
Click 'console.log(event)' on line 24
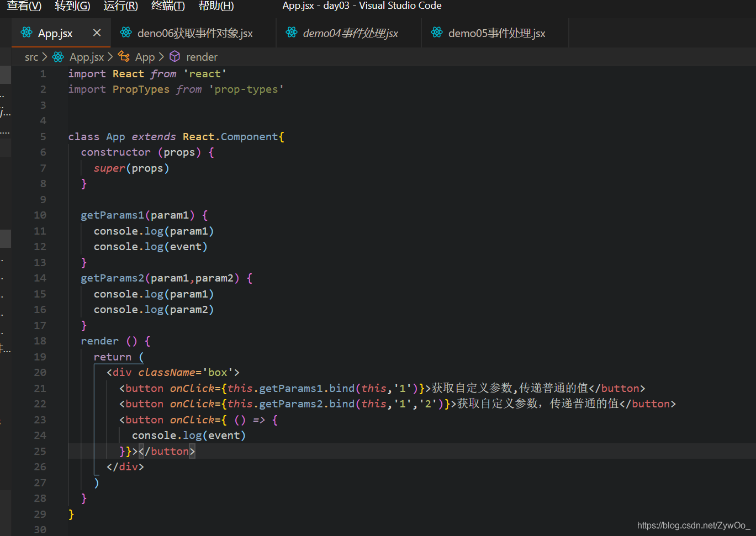tap(189, 436)
